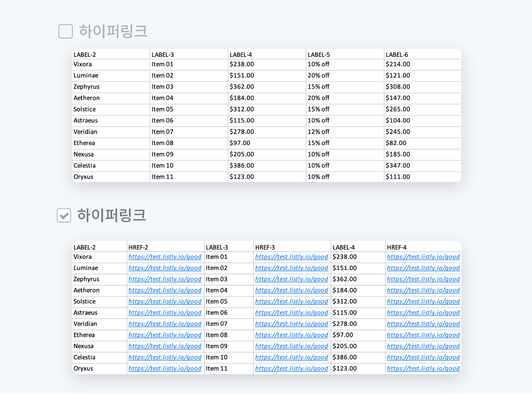Check the unchecked 하이퍼링크 checkbox
Image resolution: width=532 pixels, height=394 pixels.
[66, 31]
